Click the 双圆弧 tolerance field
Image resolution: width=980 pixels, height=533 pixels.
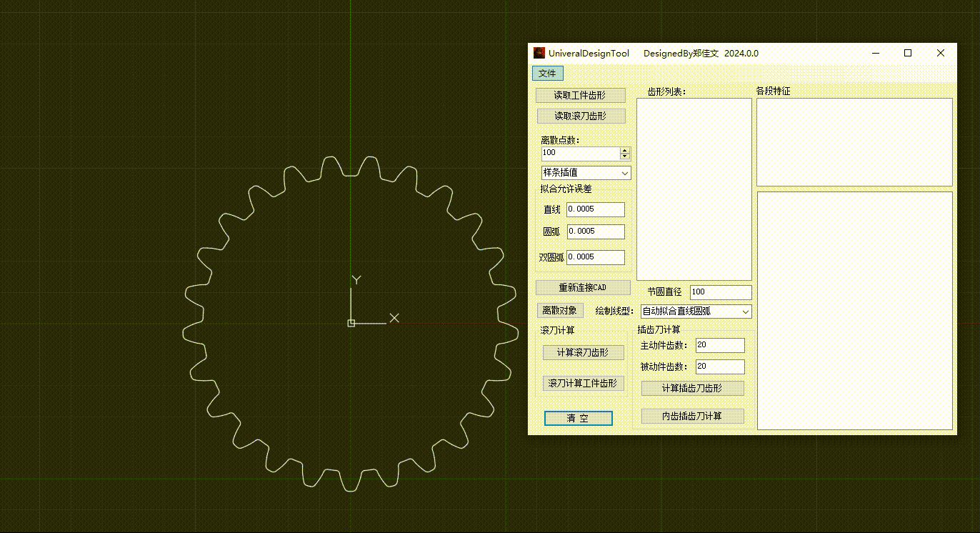coord(596,257)
